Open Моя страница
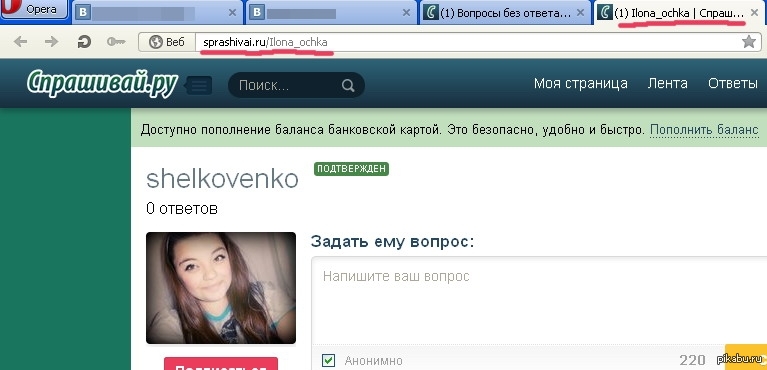Image resolution: width=767 pixels, height=370 pixels. pos(581,83)
